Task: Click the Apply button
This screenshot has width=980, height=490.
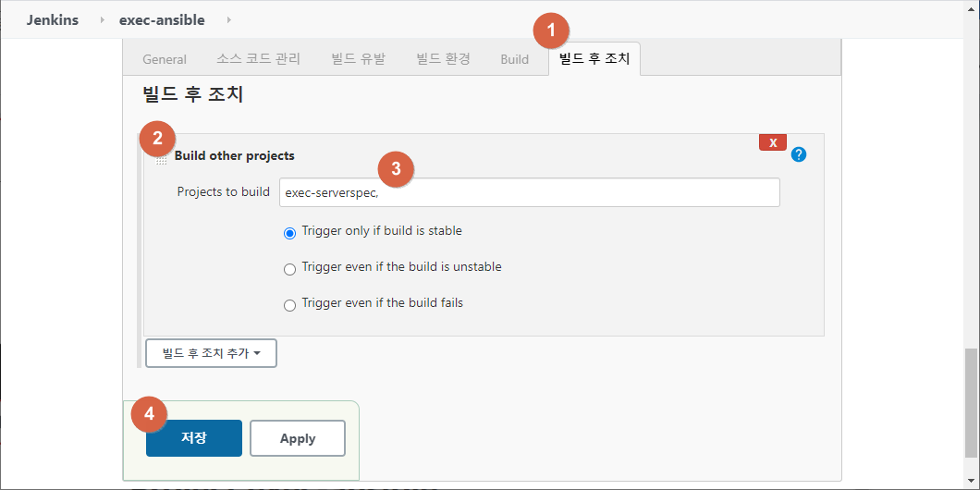Action: pyautogui.click(x=298, y=438)
